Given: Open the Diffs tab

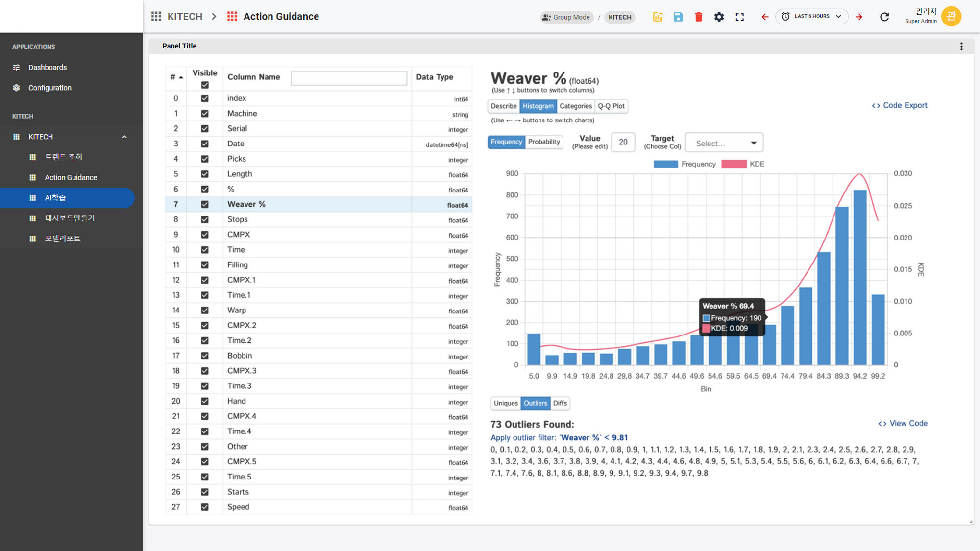Looking at the screenshot, I should click(560, 403).
